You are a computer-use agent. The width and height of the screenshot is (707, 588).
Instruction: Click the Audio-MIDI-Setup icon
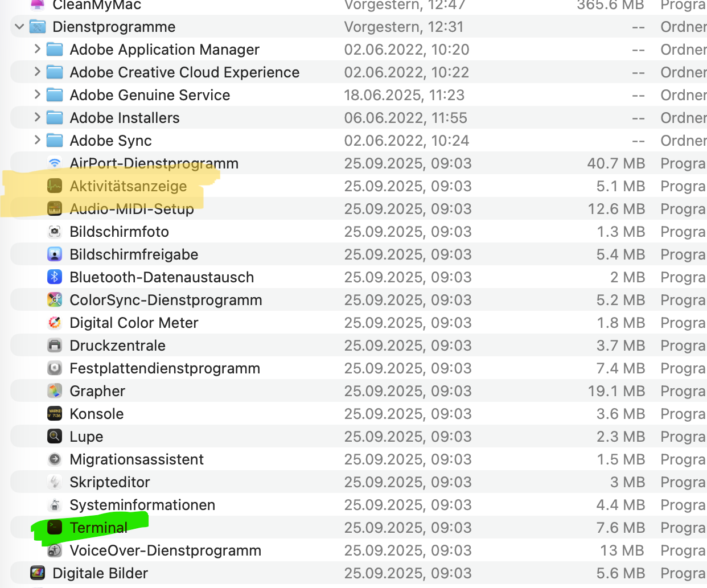[55, 209]
